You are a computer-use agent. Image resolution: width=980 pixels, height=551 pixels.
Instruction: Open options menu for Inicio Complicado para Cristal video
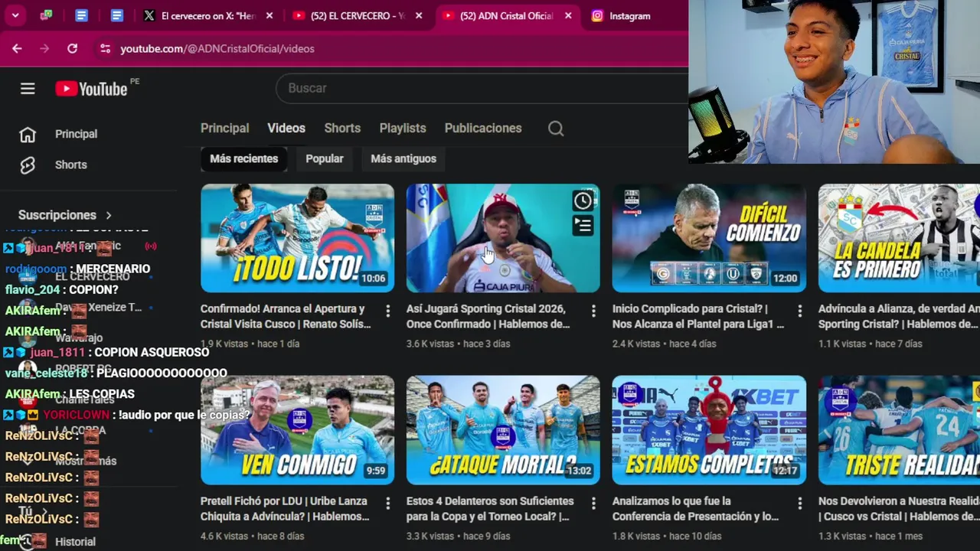point(800,311)
